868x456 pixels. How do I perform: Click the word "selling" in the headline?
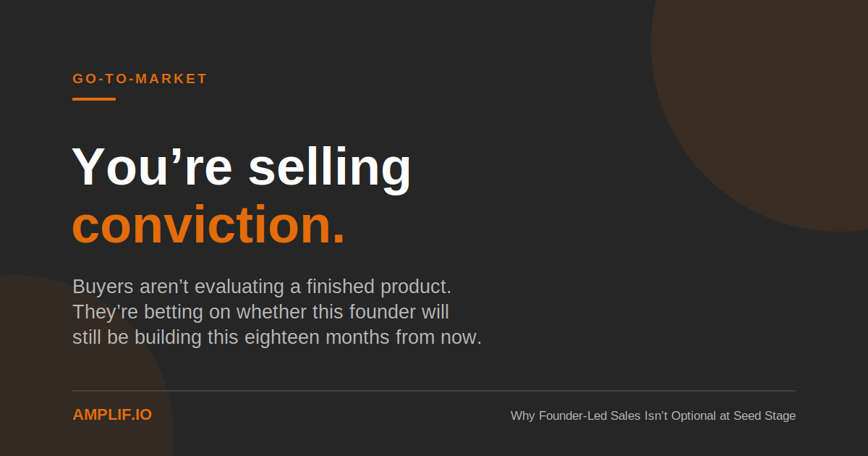coord(330,168)
